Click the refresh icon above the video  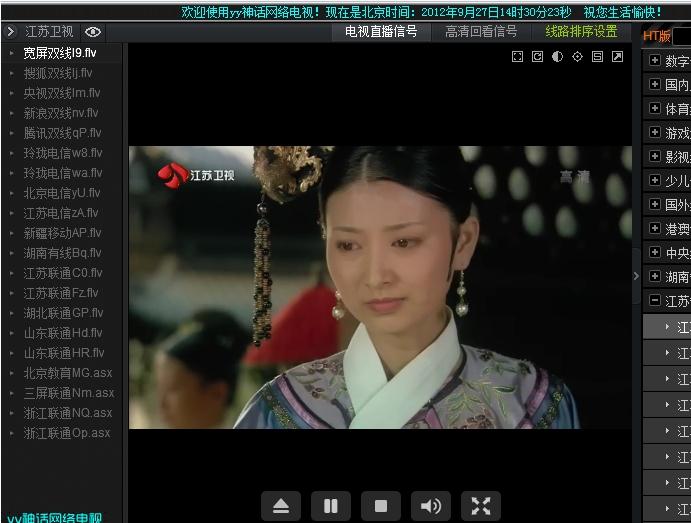[538, 57]
